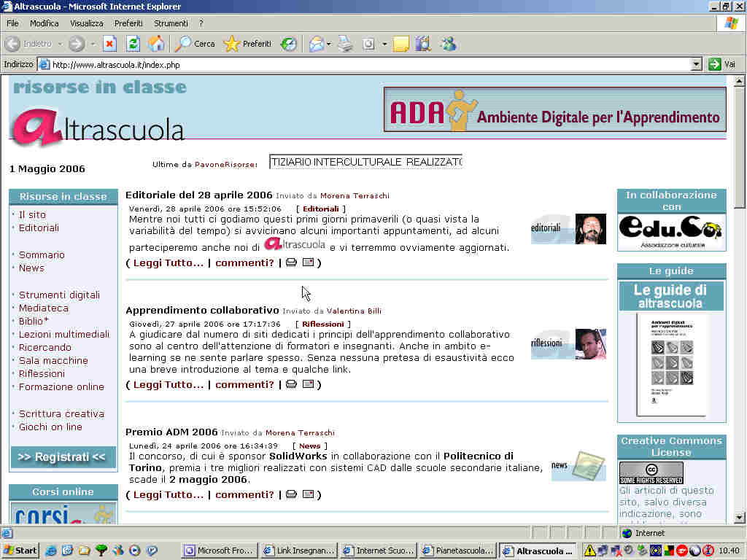Open Preferiti star in the toolbar
Screen dimensions: 747x560
[x=248, y=44]
